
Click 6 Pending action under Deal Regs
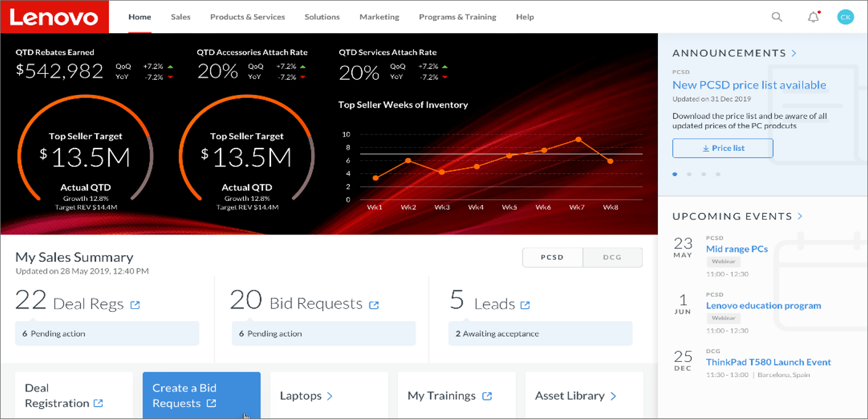click(107, 333)
